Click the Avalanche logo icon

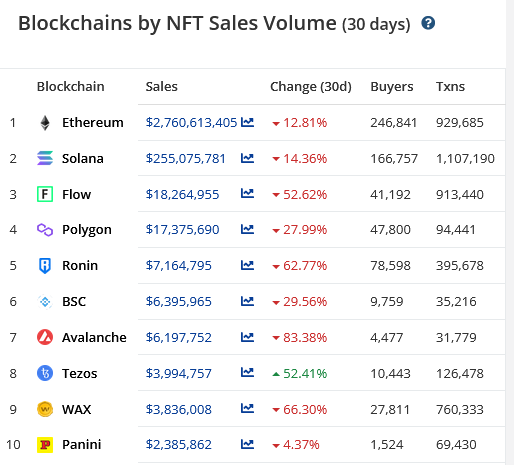click(x=45, y=337)
